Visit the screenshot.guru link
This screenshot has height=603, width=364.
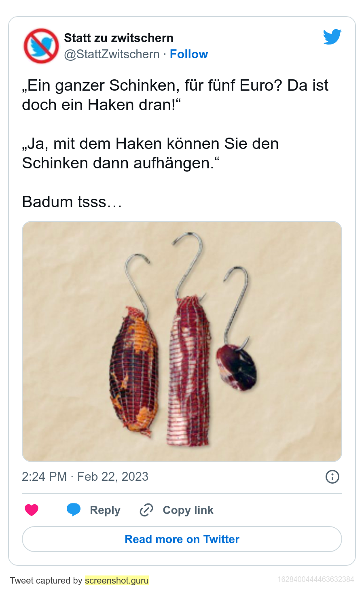coord(117,580)
